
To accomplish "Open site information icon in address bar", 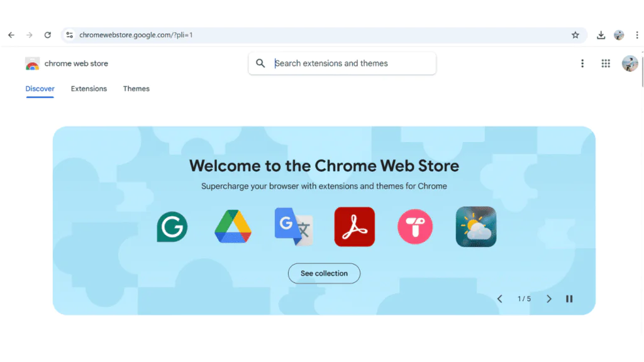I will pos(70,35).
